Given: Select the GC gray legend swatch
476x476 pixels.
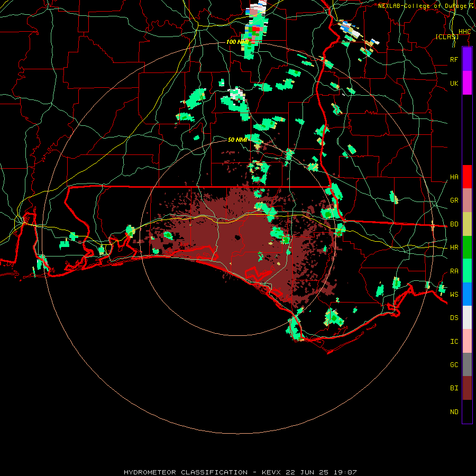Looking at the screenshot, I should 467,364.
